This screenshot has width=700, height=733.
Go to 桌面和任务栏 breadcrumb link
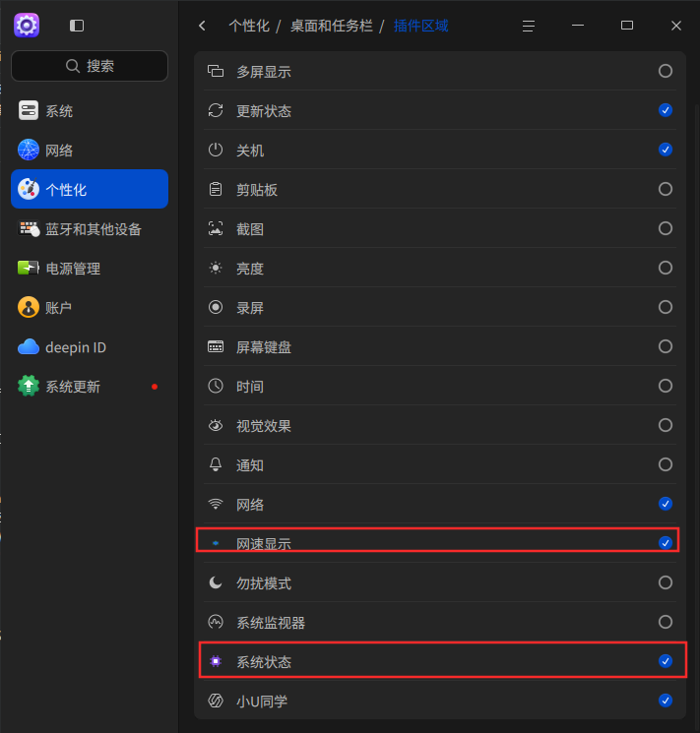coord(331,26)
